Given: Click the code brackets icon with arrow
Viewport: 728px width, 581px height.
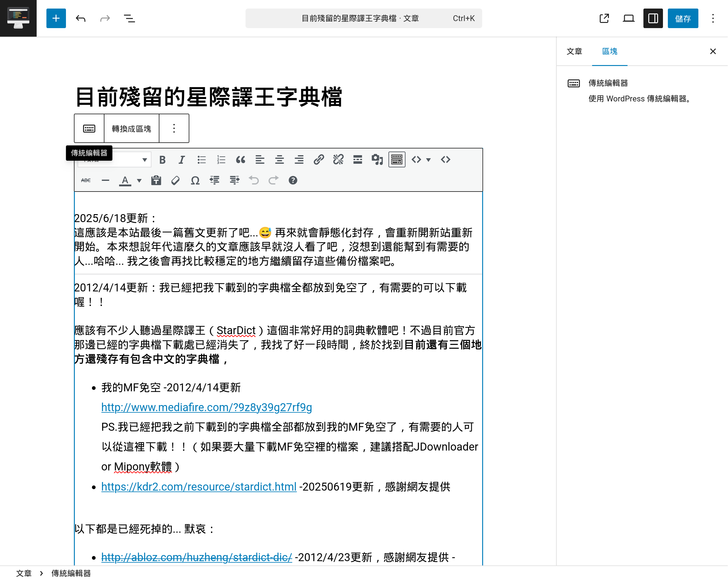Looking at the screenshot, I should click(x=416, y=160).
